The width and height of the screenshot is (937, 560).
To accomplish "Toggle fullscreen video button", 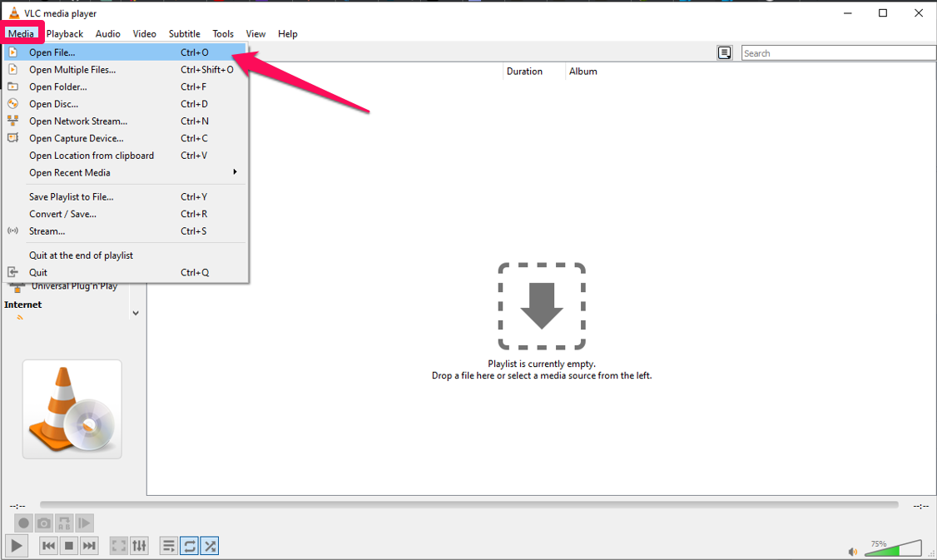I will (x=119, y=546).
